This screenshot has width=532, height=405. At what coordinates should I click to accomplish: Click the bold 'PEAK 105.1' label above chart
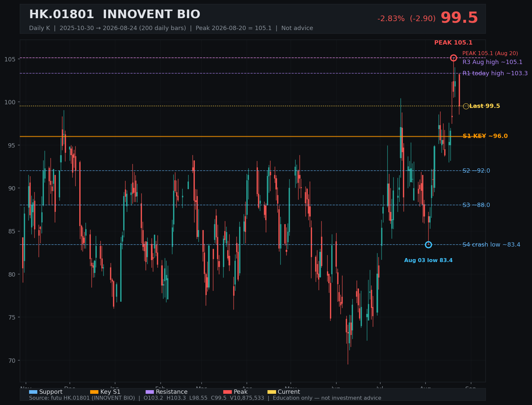(x=453, y=43)
